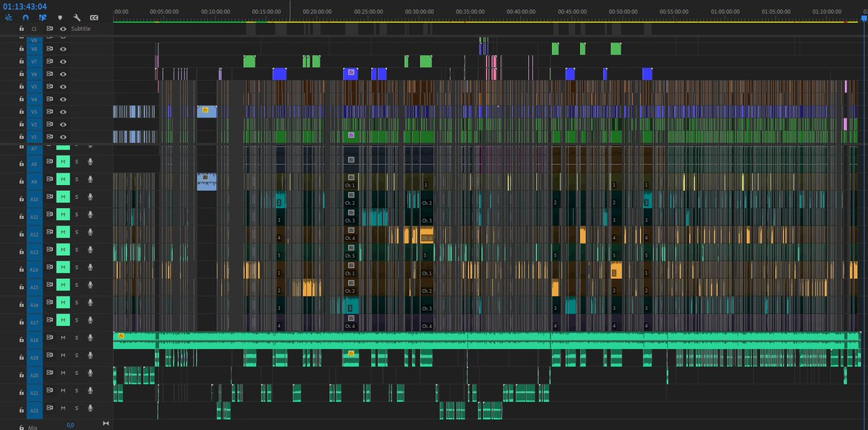This screenshot has width=868, height=430.
Task: Hide the Subtitle caption track eye
Action: point(64,29)
